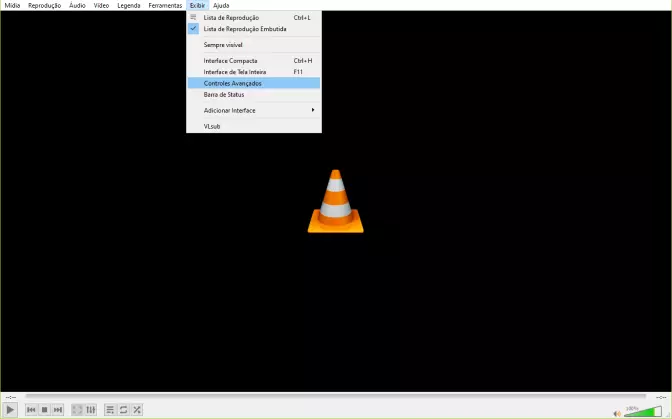
Task: Toggle loop repeat mode icon
Action: (x=123, y=410)
